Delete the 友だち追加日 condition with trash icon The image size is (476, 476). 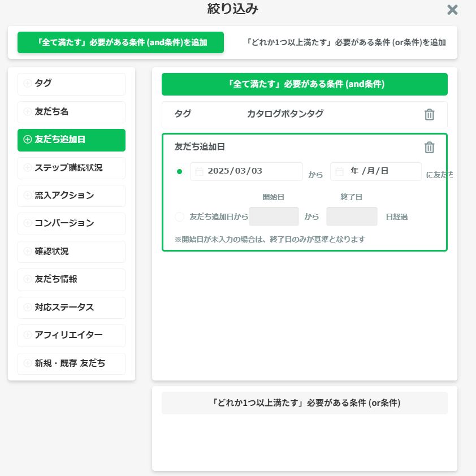[429, 148]
